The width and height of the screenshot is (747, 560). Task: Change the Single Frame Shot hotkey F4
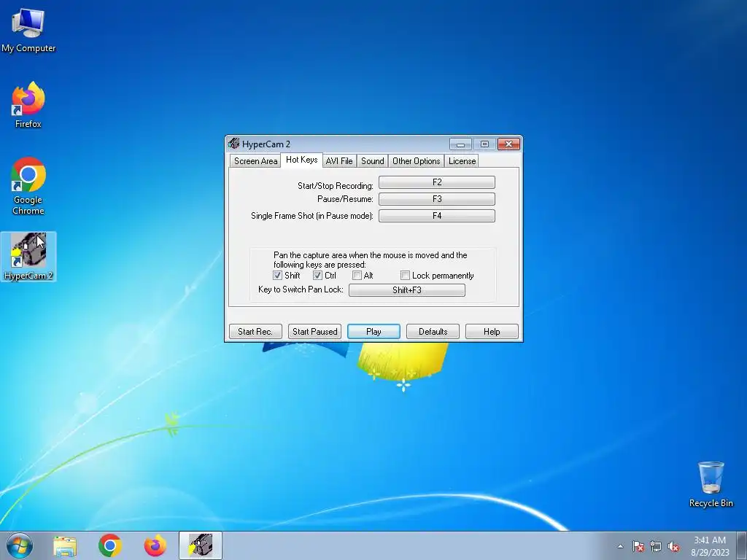point(437,216)
